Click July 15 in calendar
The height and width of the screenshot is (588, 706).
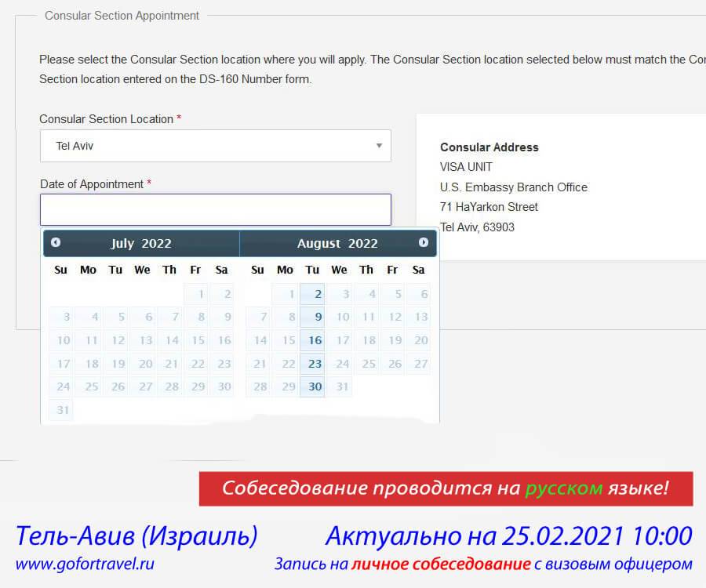(196, 340)
